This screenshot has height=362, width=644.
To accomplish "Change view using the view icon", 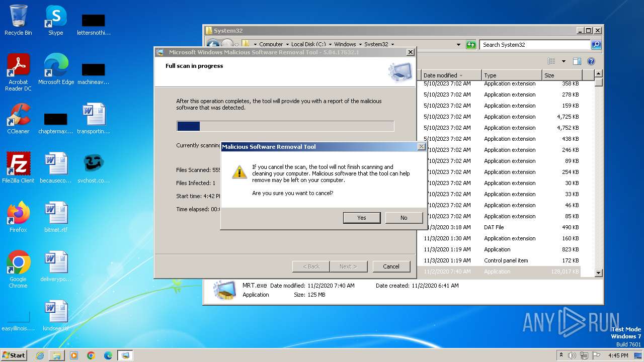I will point(551,61).
